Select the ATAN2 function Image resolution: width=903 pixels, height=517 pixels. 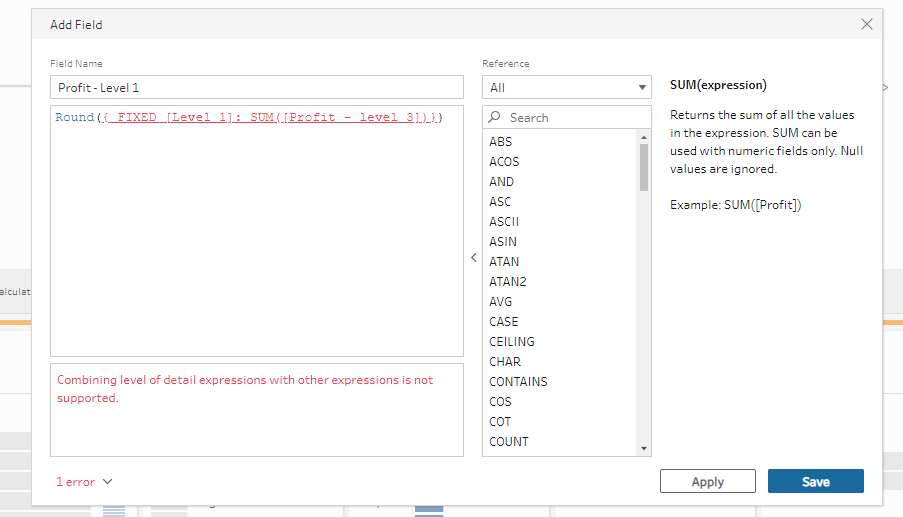(507, 282)
